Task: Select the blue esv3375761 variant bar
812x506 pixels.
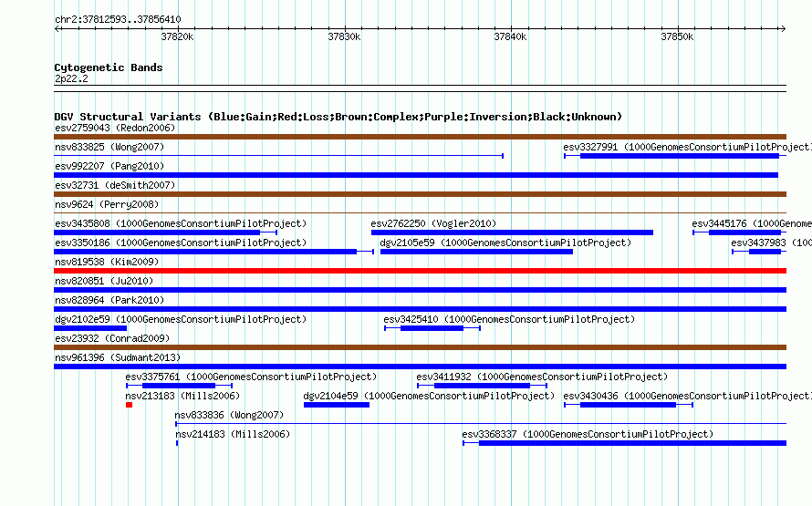Action: [x=179, y=386]
